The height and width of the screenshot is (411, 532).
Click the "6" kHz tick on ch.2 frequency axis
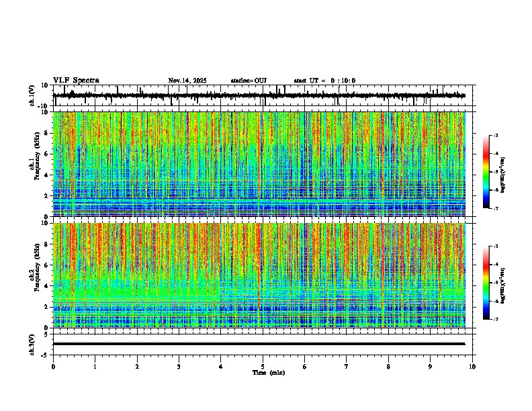pos(47,265)
